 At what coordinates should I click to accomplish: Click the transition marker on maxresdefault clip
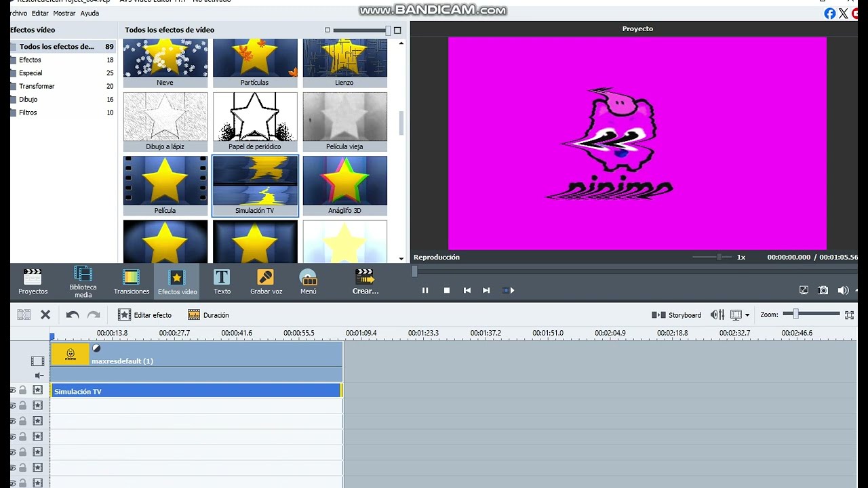pyautogui.click(x=96, y=348)
